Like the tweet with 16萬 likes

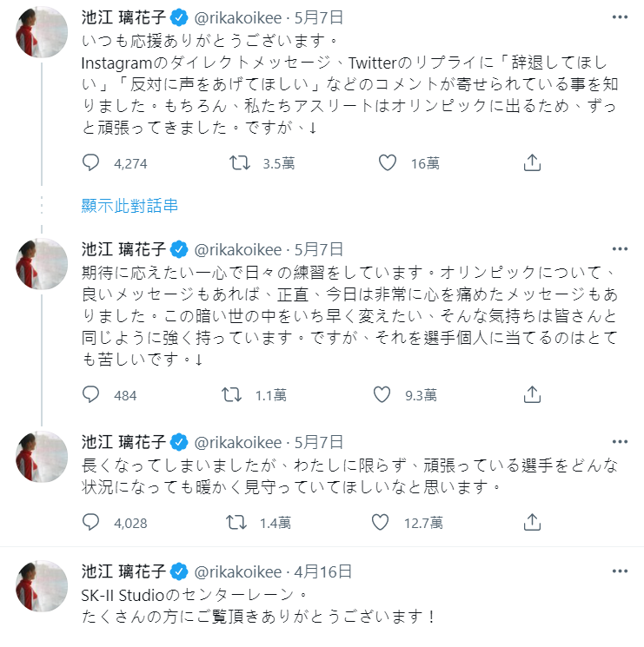tap(388, 162)
